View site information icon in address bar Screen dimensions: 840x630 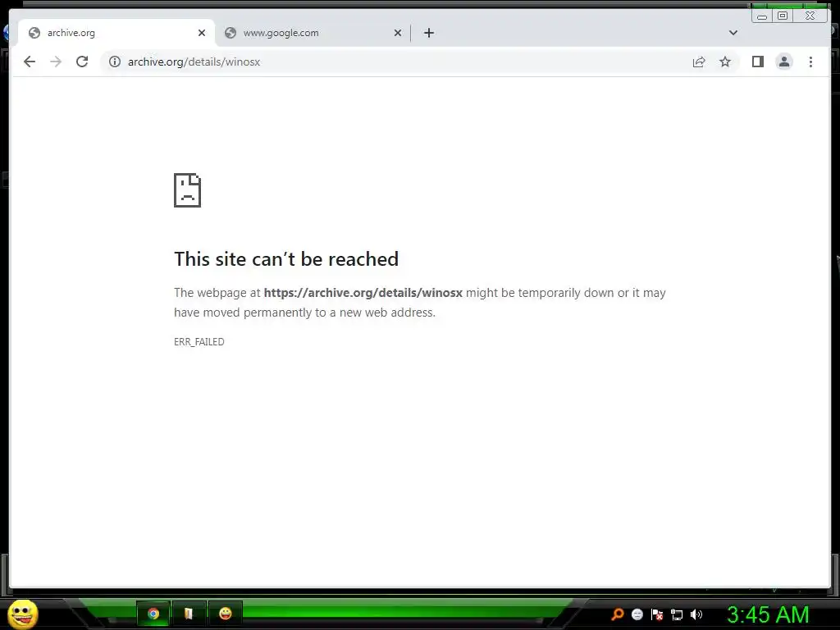point(115,62)
